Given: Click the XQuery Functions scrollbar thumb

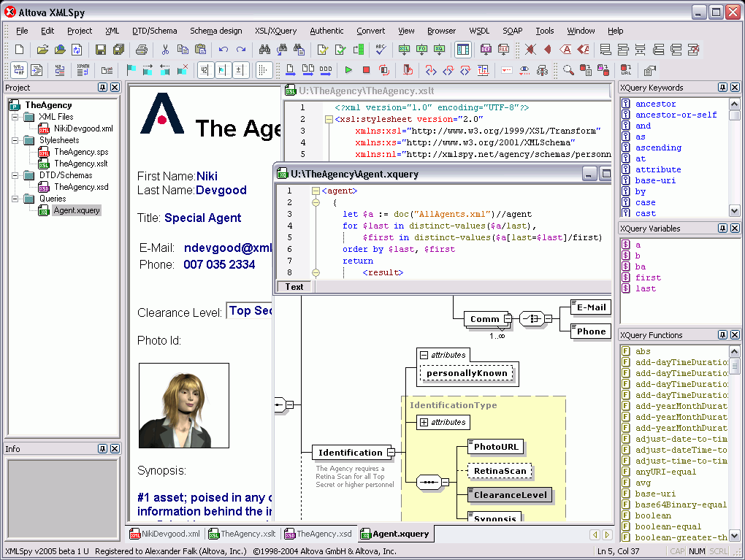Looking at the screenshot, I should pos(734,365).
